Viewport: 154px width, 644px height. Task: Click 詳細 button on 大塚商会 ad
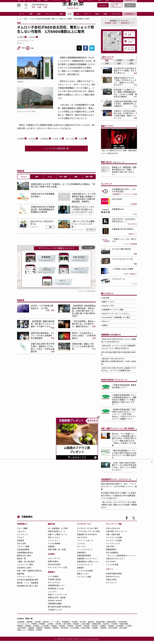pos(50,227)
